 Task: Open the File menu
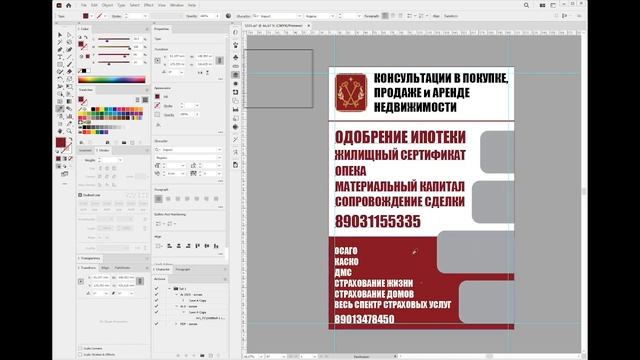point(84,5)
